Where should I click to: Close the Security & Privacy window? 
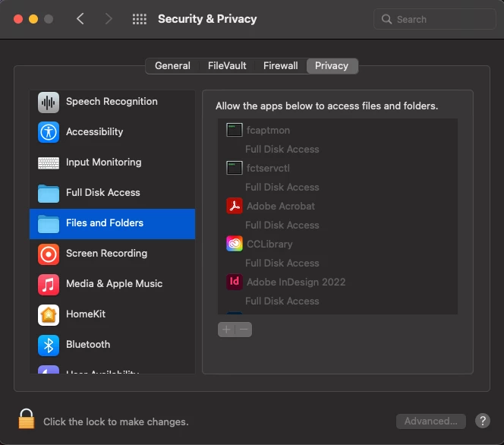[18, 19]
